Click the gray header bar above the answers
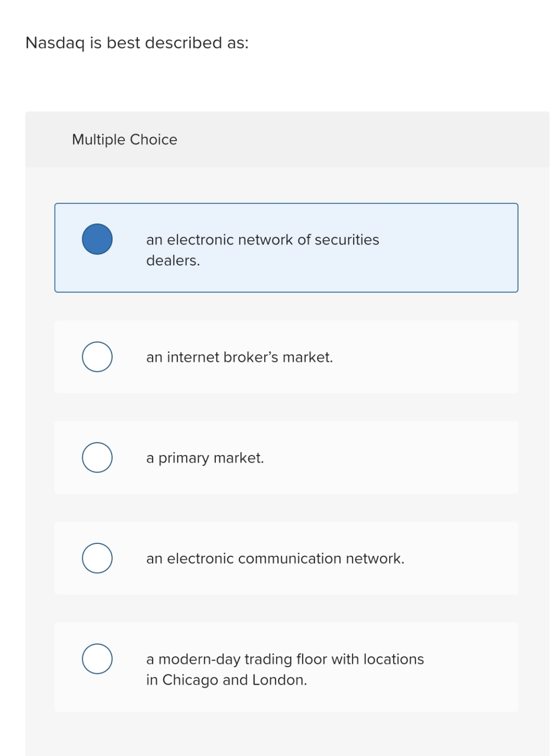The image size is (555, 756). [286, 139]
